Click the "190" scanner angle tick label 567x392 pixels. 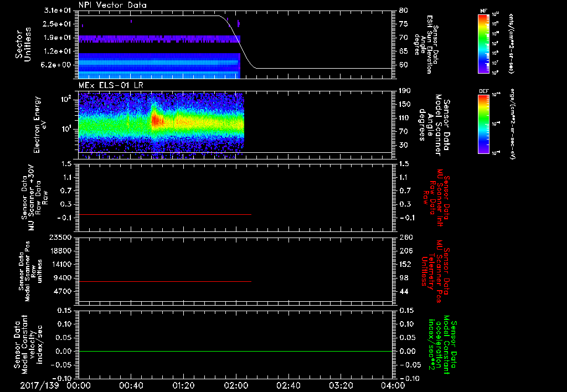(406, 91)
